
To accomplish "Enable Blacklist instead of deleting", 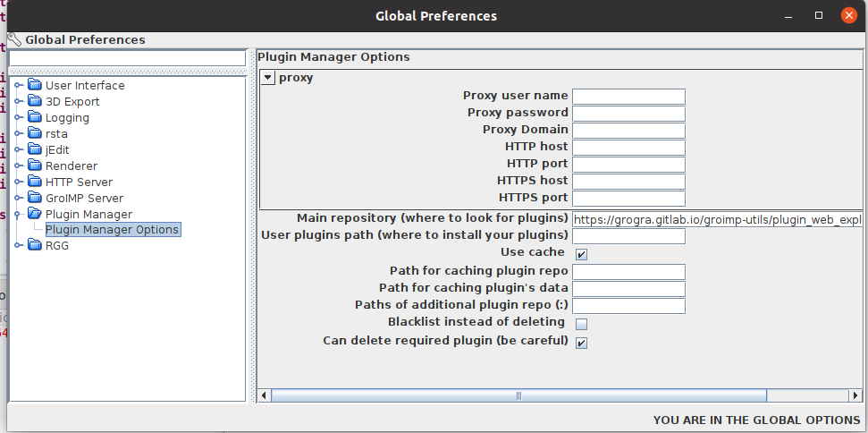I will pyautogui.click(x=581, y=323).
